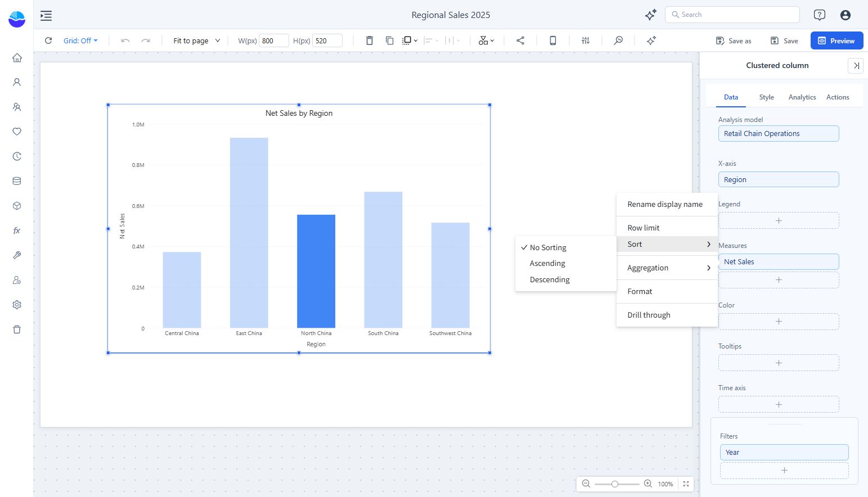Image resolution: width=868 pixels, height=497 pixels.
Task: Select Rename display name menu item
Action: point(667,204)
